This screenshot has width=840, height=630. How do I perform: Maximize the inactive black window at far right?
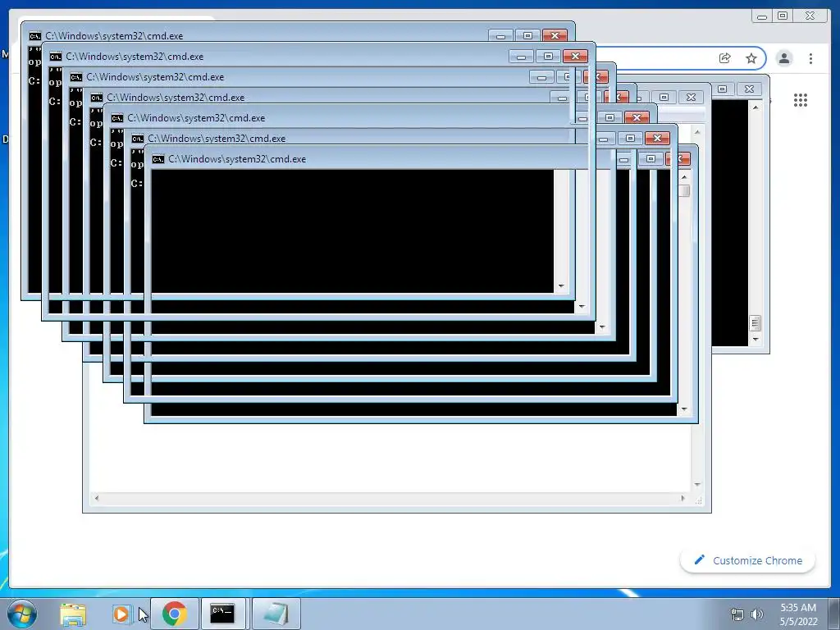click(722, 89)
